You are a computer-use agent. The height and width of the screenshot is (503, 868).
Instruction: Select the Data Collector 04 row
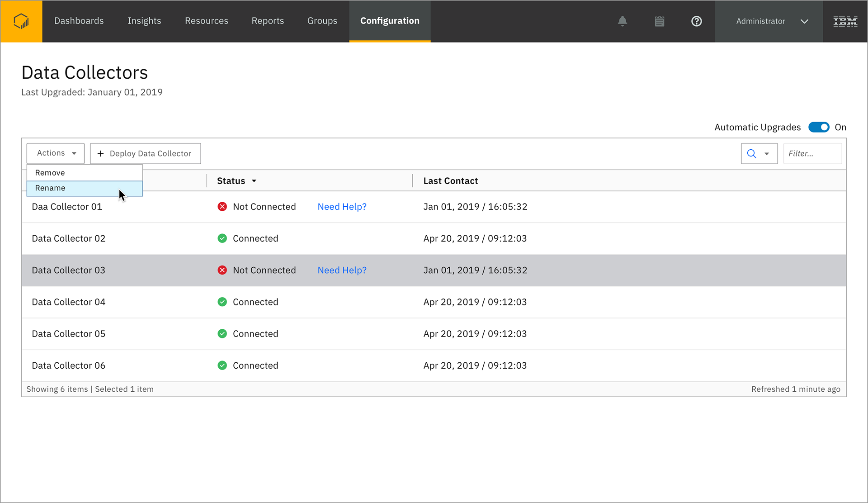[434, 302]
